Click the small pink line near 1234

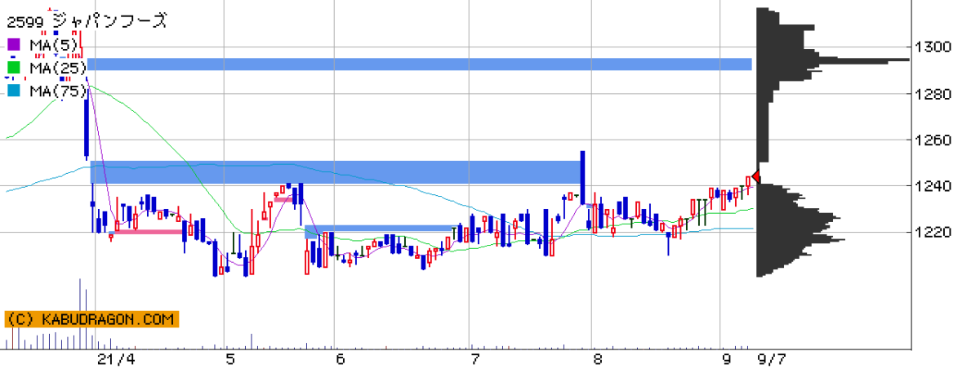[285, 198]
